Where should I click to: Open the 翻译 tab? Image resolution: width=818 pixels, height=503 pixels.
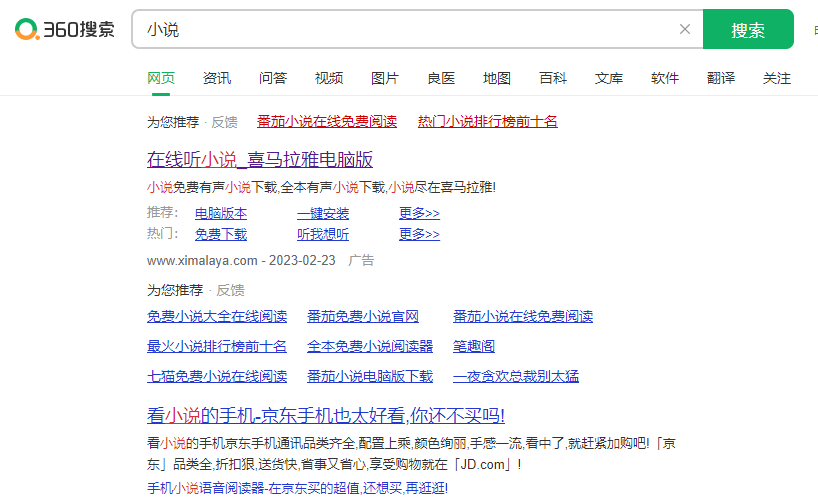(720, 78)
